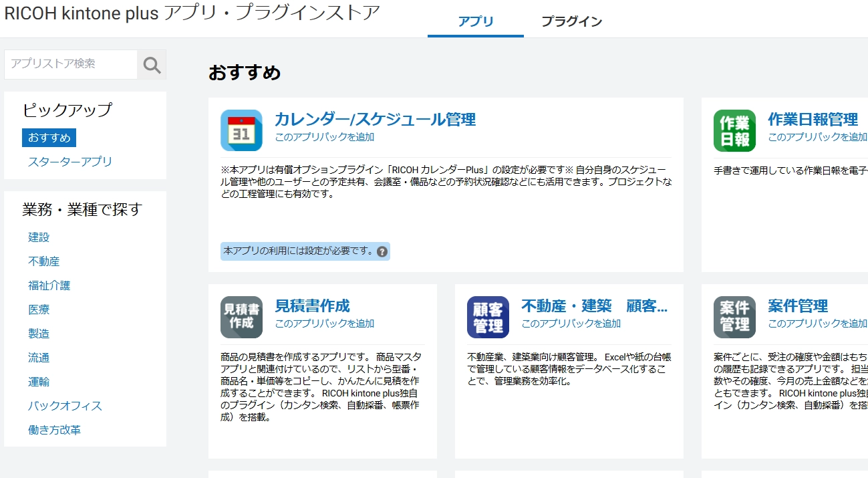
Task: Browse the 建設 industry category
Action: tap(39, 237)
